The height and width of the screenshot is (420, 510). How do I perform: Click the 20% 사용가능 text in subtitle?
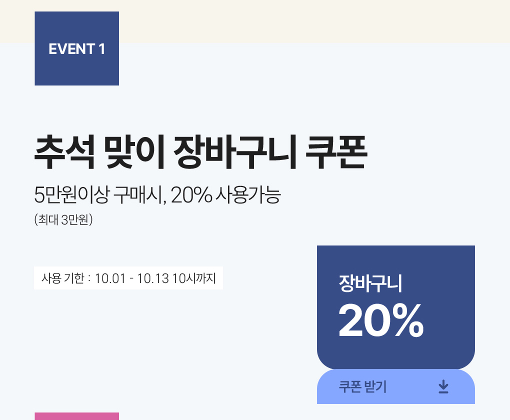tap(225, 195)
